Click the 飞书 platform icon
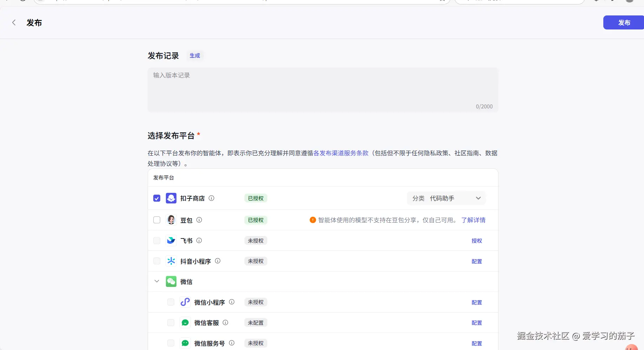Image resolution: width=644 pixels, height=350 pixels. (x=171, y=241)
